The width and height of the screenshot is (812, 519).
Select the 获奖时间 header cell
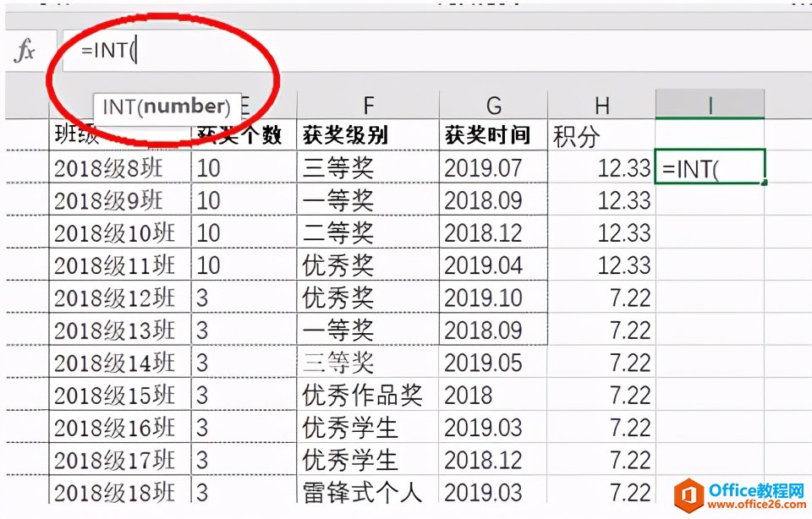(x=493, y=134)
